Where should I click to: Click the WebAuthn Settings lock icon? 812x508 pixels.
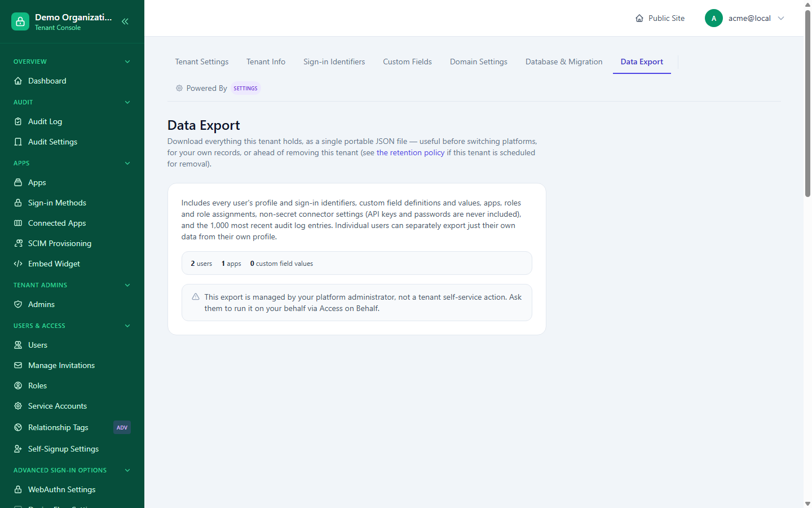click(x=18, y=489)
